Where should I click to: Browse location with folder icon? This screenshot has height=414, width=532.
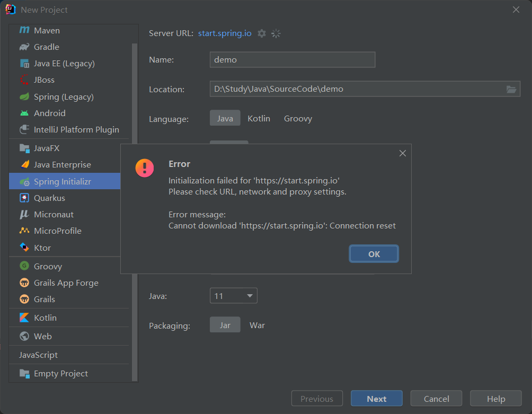click(511, 89)
